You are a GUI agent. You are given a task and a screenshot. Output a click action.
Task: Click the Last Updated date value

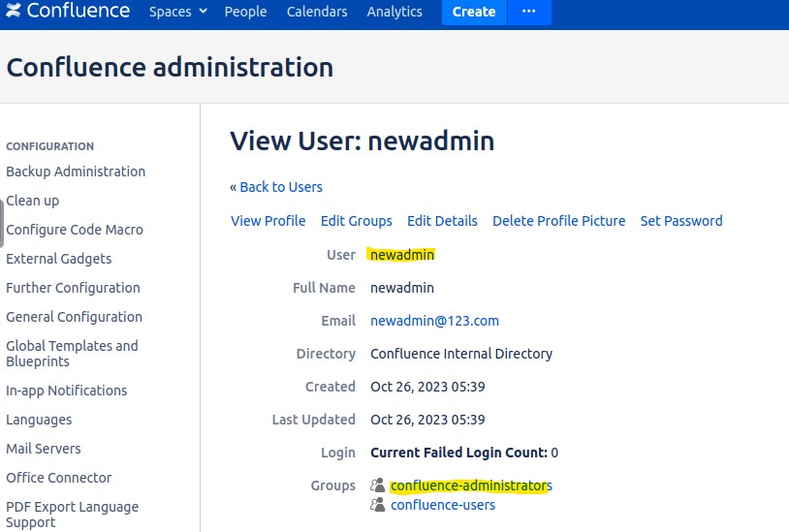(x=427, y=420)
